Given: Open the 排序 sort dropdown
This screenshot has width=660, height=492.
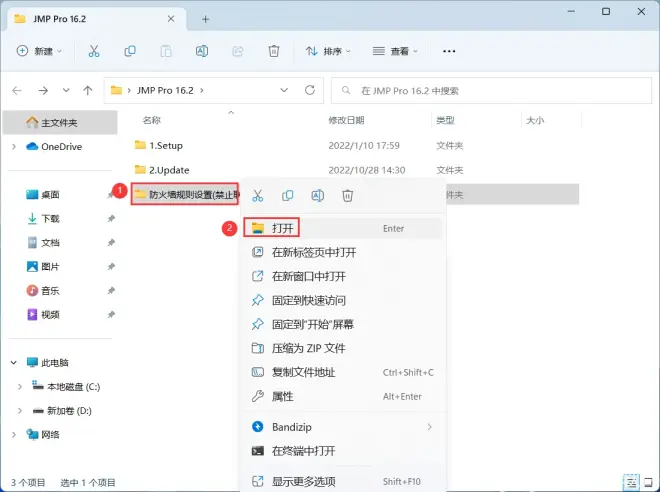Looking at the screenshot, I should [x=329, y=51].
